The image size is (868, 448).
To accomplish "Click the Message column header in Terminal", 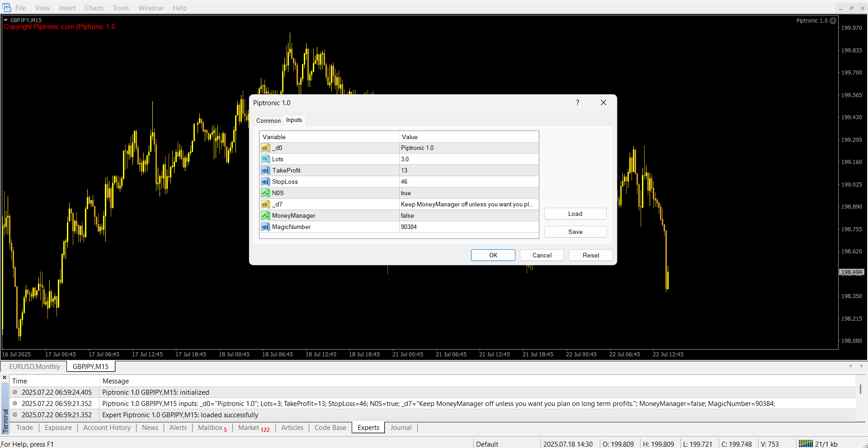I will [477, 381].
